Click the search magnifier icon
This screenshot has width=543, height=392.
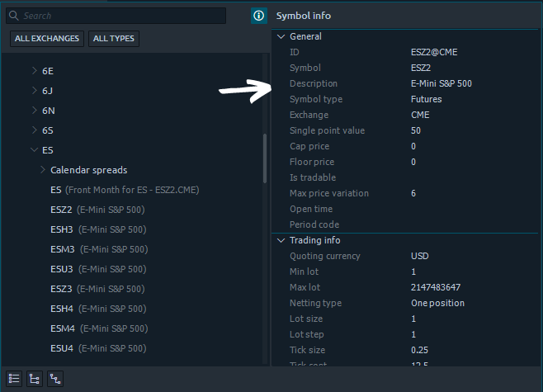pos(14,16)
